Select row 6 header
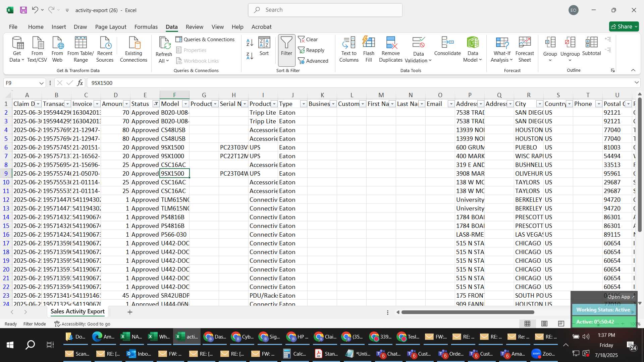This screenshot has height=362, width=644. click(x=6, y=147)
